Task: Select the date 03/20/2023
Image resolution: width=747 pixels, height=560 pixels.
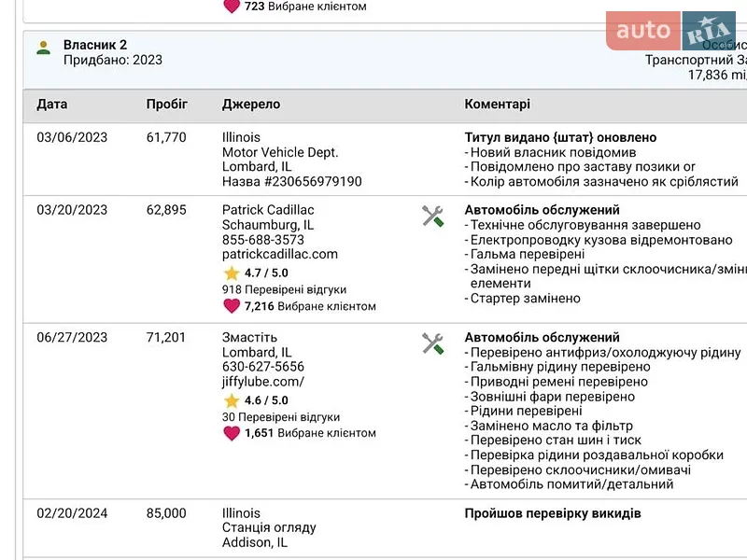Action: [72, 210]
